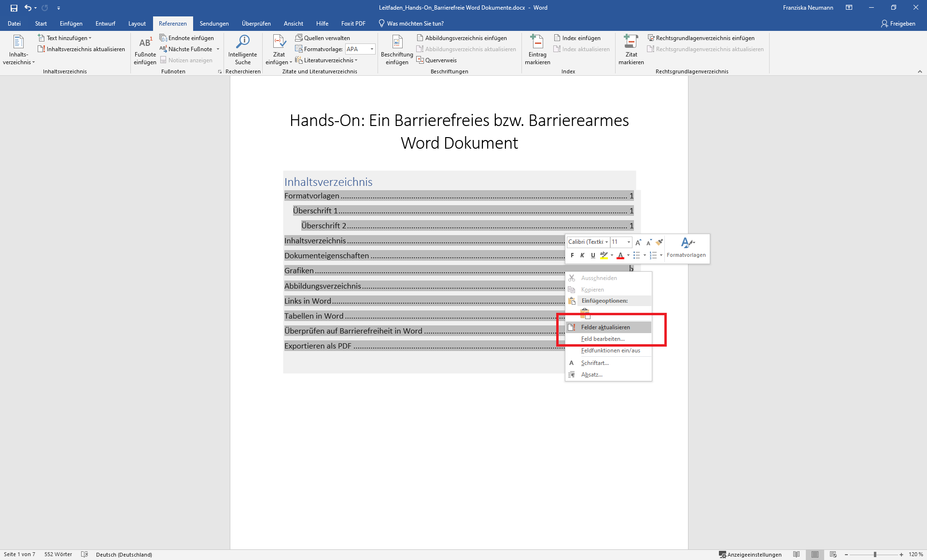
Task: Toggle italic K in mini toolbar
Action: 582,255
